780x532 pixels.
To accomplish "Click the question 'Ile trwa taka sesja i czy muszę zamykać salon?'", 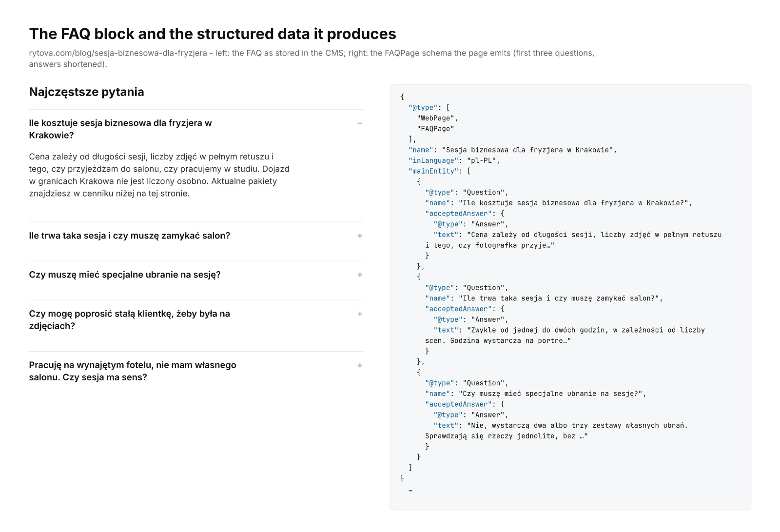I will (130, 236).
